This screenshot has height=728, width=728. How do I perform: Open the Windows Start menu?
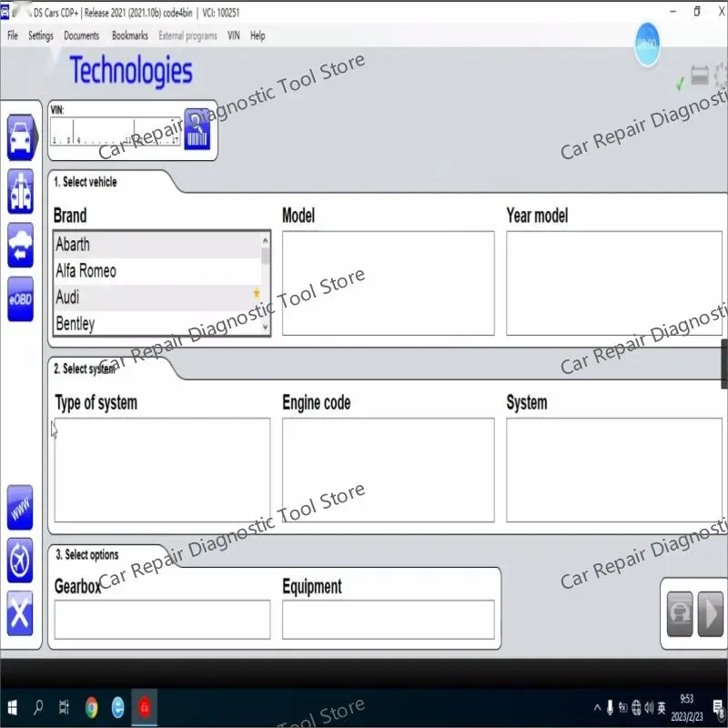[x=12, y=708]
